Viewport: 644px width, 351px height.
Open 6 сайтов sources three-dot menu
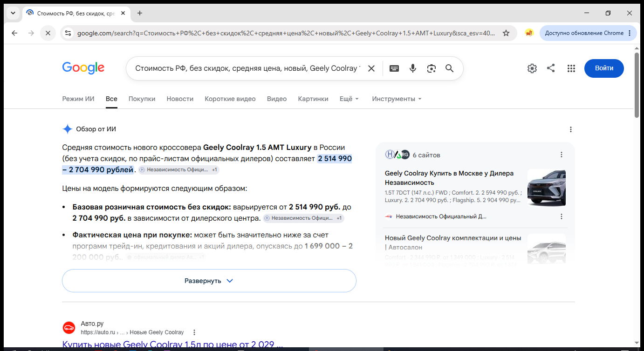tap(562, 155)
